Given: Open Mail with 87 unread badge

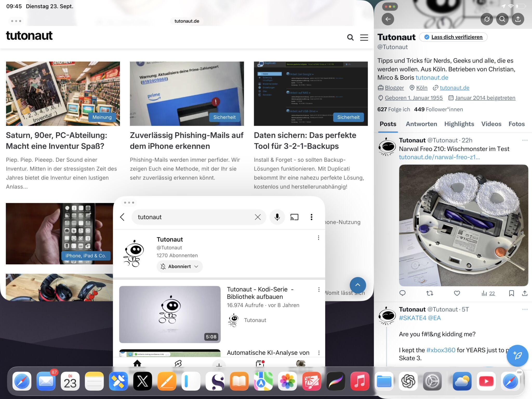Looking at the screenshot, I should point(46,381).
